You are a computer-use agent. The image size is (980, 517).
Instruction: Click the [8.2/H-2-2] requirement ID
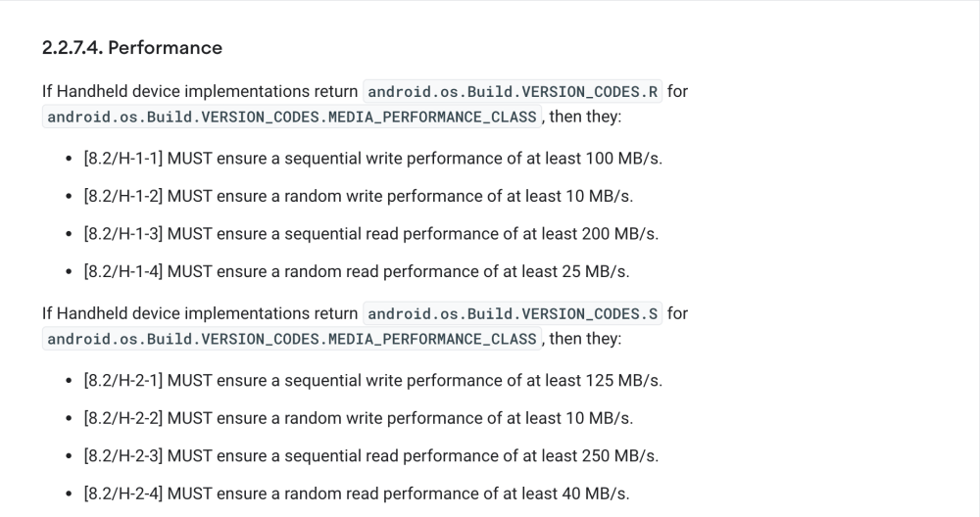123,418
